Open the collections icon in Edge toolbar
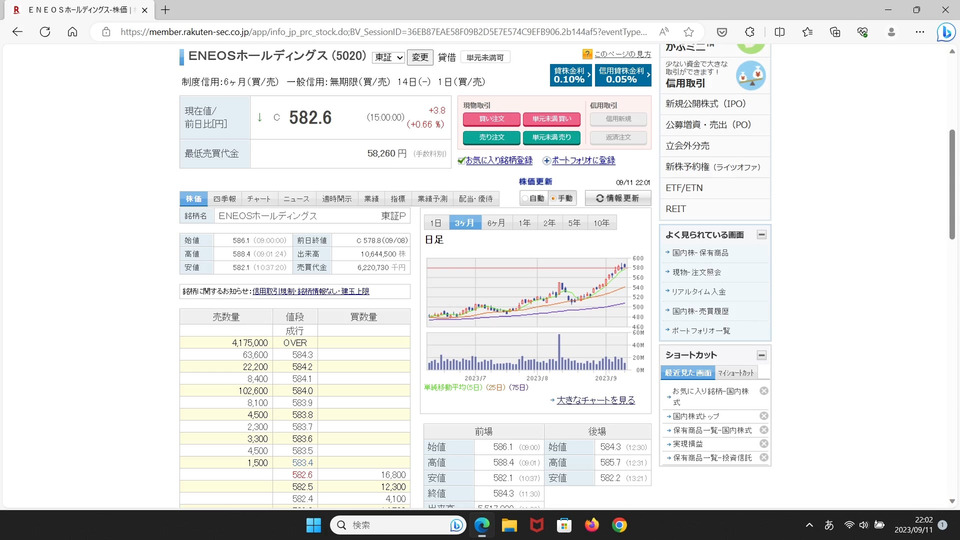Image resolution: width=960 pixels, height=540 pixels. tap(835, 32)
